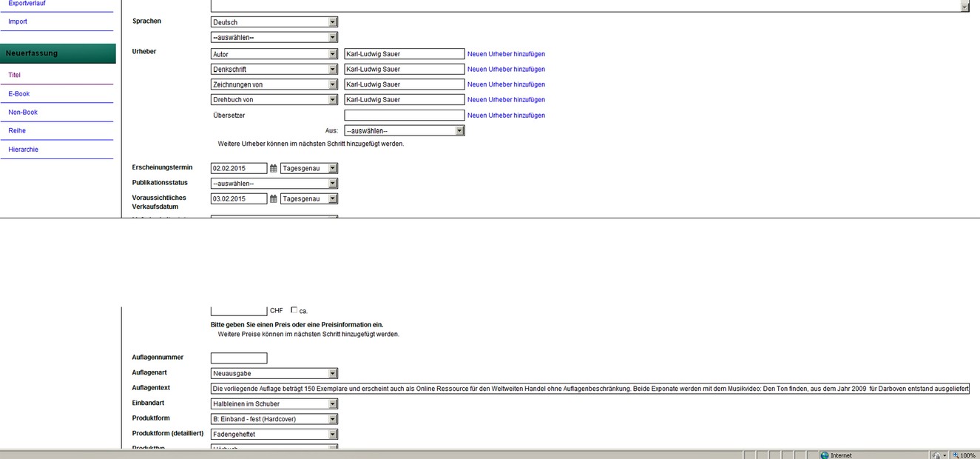This screenshot has height=459, width=980.
Task: Click the Auflagennummer input field
Action: 239,358
